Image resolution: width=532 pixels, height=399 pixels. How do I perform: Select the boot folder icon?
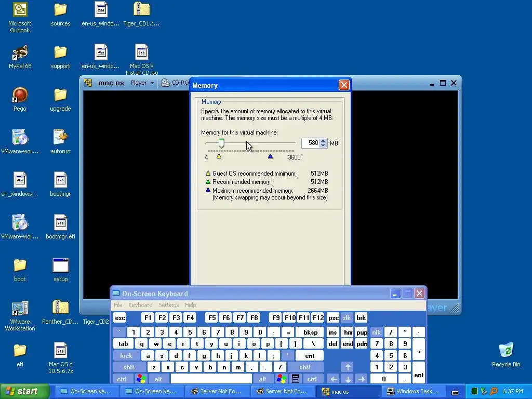tap(20, 270)
